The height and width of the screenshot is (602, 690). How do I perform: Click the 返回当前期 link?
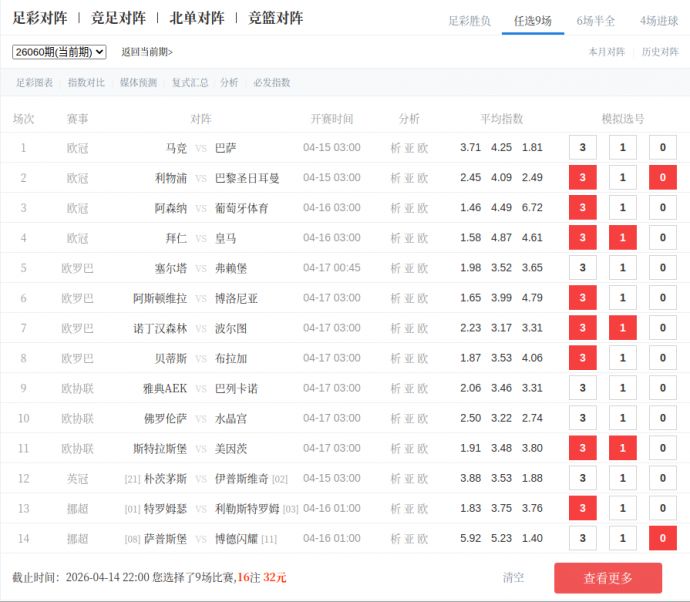point(147,52)
